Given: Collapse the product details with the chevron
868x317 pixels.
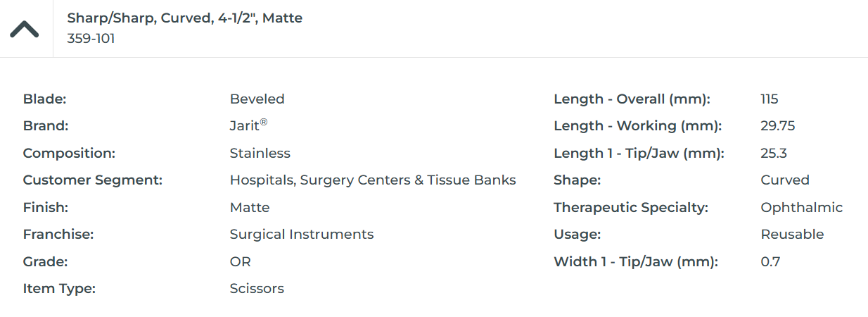Looking at the screenshot, I should pyautogui.click(x=25, y=29).
